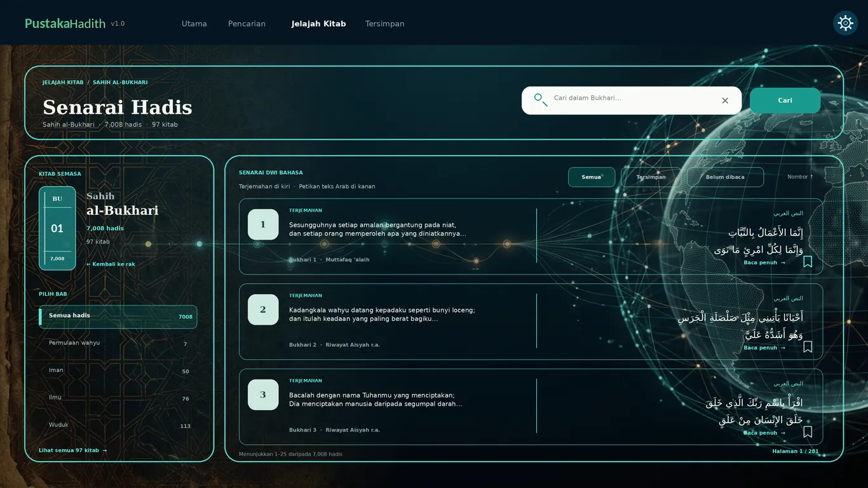Click the Arabic text of hadith 3
Image resolution: width=868 pixels, height=488 pixels.
click(x=754, y=411)
